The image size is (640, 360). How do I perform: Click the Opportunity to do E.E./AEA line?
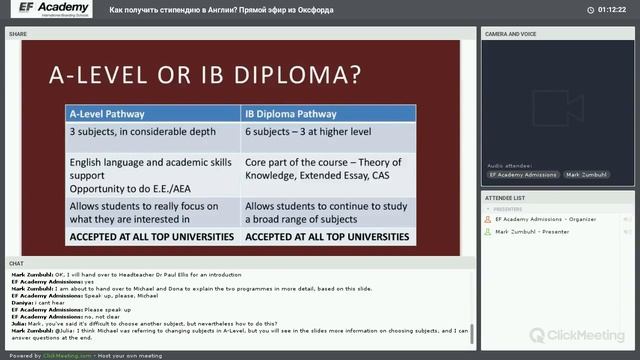pyautogui.click(x=130, y=189)
